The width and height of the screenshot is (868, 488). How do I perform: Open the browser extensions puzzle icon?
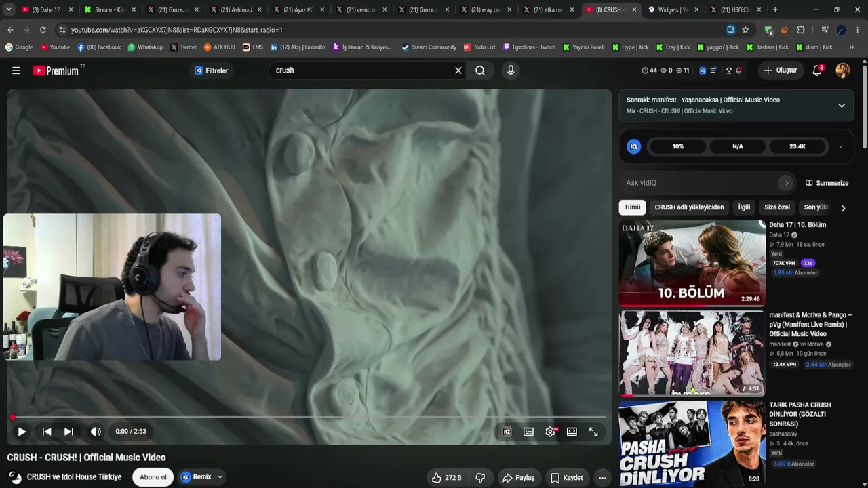[x=801, y=30]
